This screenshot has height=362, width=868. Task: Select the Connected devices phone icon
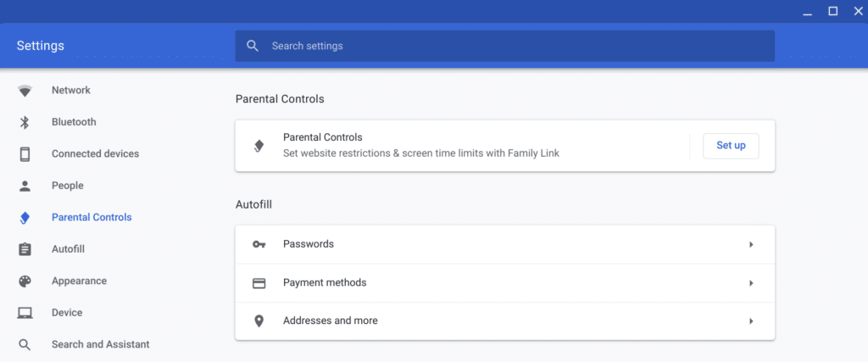point(25,154)
